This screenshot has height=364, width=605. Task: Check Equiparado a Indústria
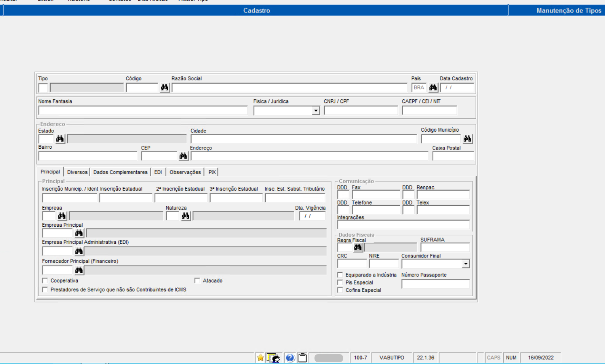(x=340, y=275)
